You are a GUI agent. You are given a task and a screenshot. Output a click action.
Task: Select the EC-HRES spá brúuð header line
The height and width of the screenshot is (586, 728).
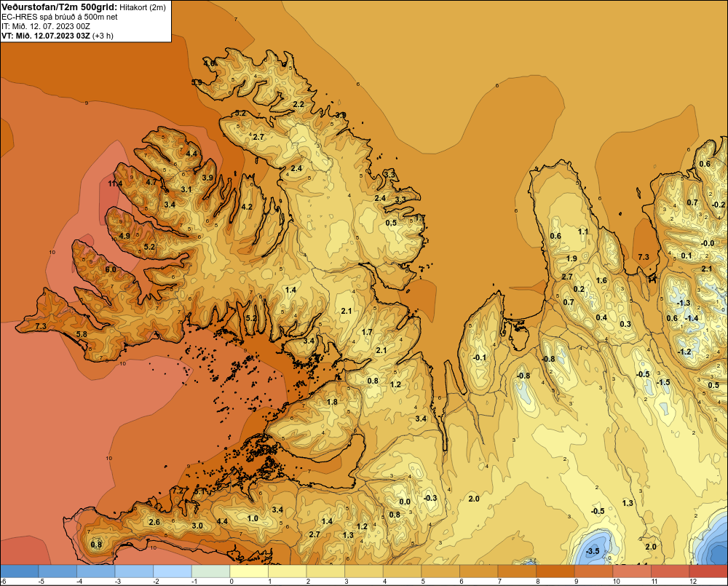60,17
